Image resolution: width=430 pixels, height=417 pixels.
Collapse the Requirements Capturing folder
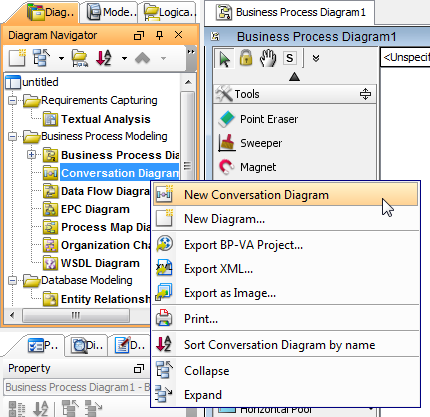tap(12, 100)
